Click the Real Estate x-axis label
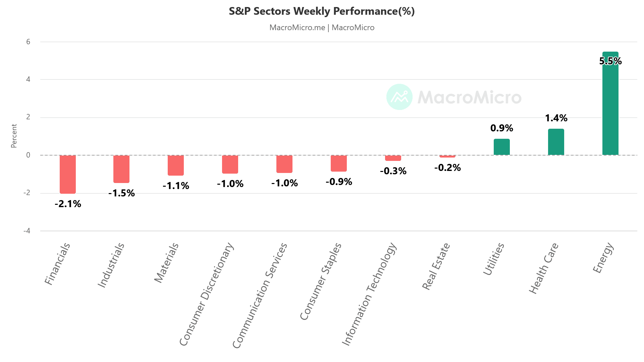This screenshot has width=644, height=362. [x=436, y=266]
